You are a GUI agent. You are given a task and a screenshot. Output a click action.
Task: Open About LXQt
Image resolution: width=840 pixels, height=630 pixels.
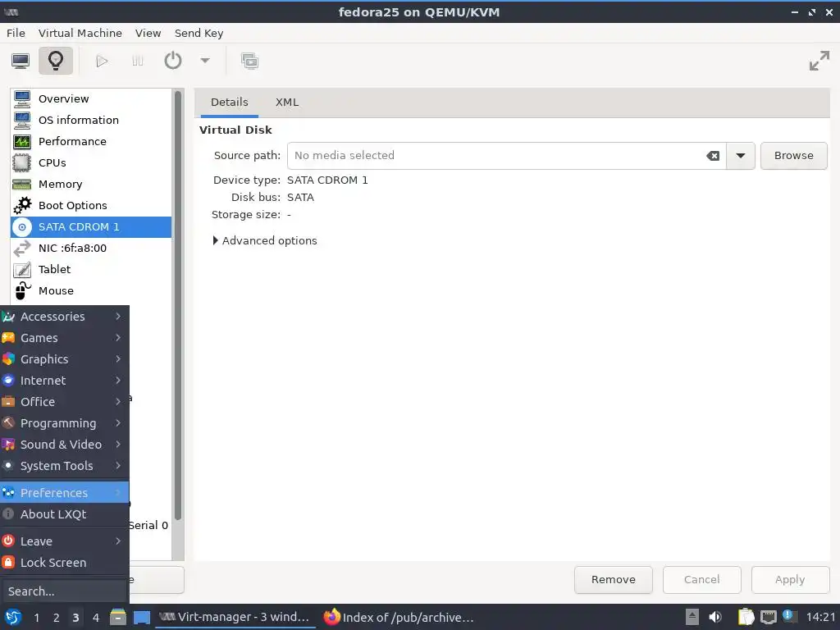click(64, 514)
